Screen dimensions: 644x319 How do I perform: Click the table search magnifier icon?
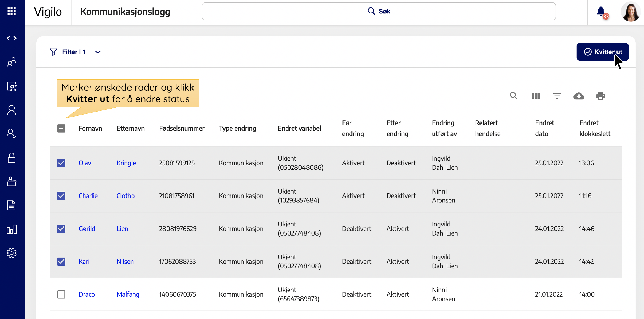(514, 96)
